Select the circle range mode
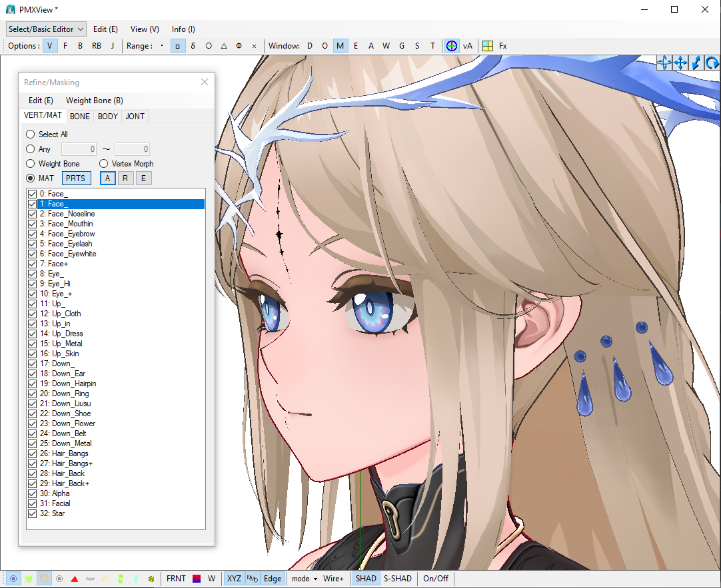Viewport: 721px width, 588px height. (x=209, y=46)
